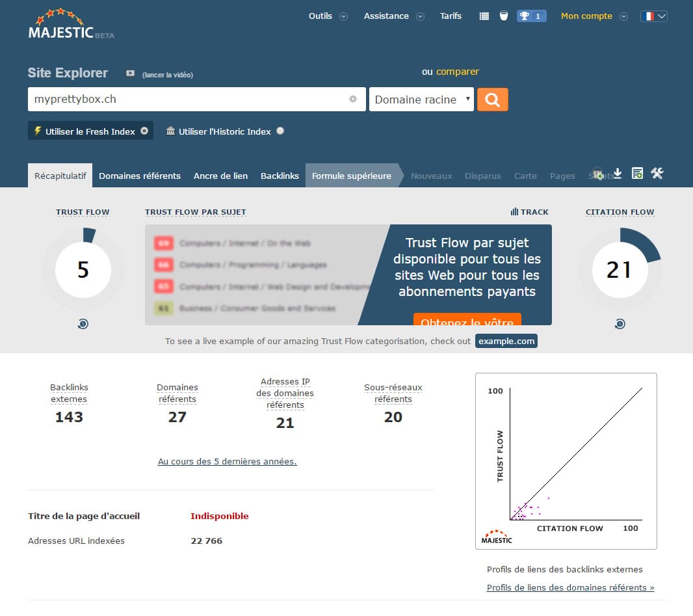Click the comparer link
Viewport: 693px width, 616px height.
pos(458,72)
